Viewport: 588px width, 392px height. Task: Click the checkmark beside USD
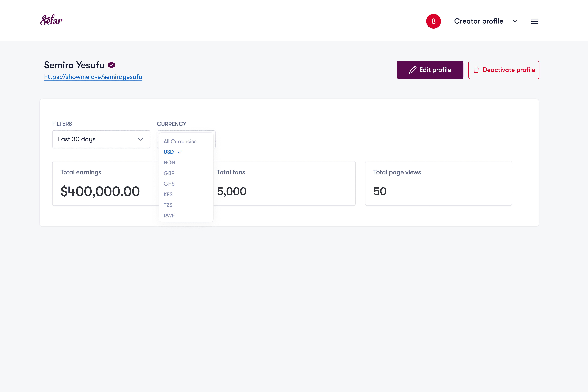tap(180, 152)
